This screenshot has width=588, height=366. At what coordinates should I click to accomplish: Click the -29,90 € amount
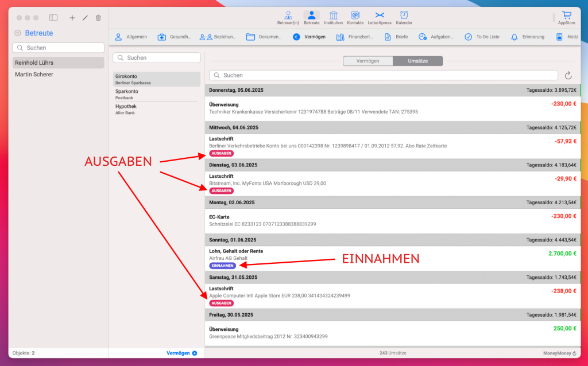click(566, 178)
